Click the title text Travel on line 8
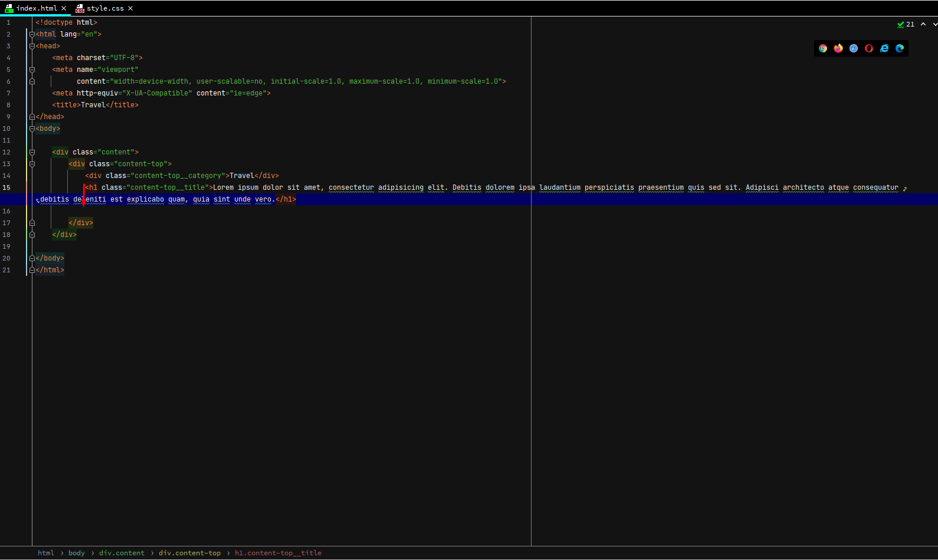Viewport: 938px width, 560px height. coord(93,105)
